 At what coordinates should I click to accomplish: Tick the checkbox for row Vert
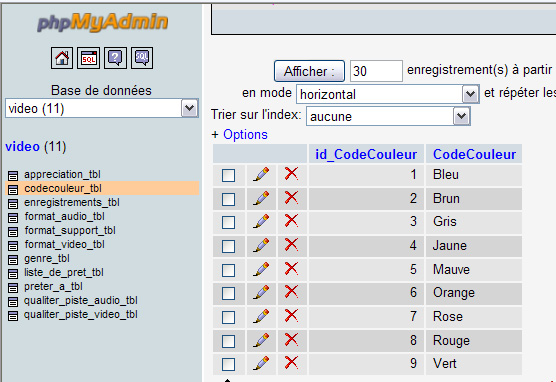point(228,364)
